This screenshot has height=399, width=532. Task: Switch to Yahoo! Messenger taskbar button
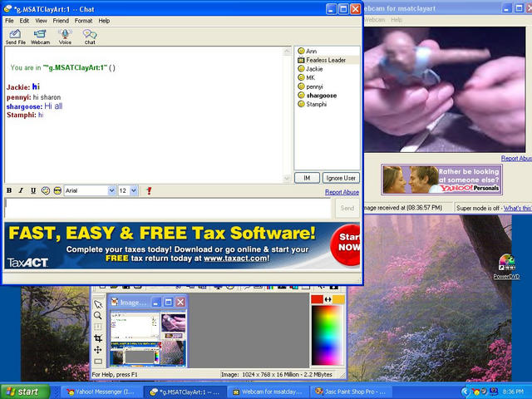tap(101, 392)
